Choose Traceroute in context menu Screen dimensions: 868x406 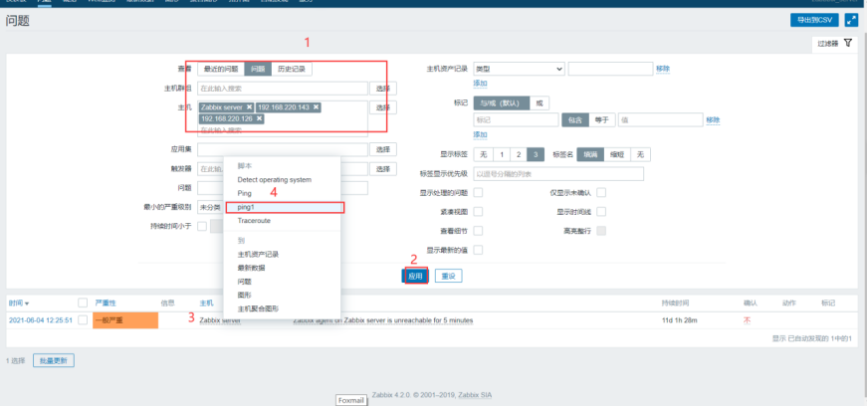coord(254,221)
